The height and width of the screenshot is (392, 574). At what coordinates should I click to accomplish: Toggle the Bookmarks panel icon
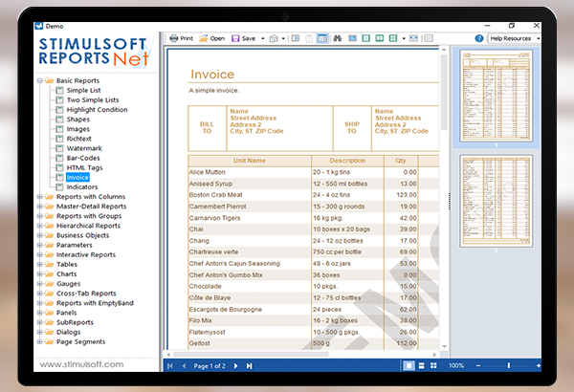(x=296, y=38)
